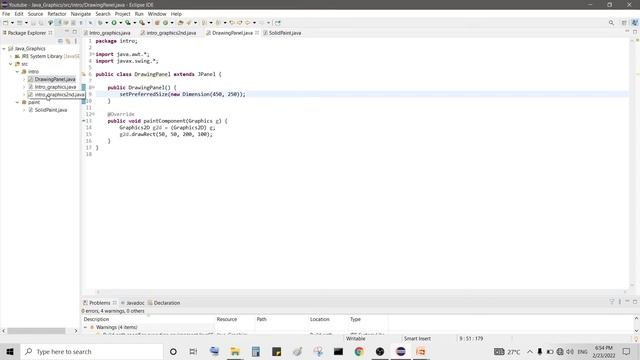Open Google Chrome from the taskbar
The width and height of the screenshot is (640, 360).
[359, 351]
